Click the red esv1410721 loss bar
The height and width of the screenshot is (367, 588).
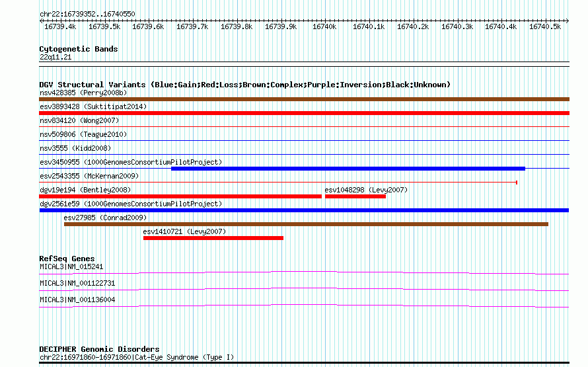(x=213, y=238)
